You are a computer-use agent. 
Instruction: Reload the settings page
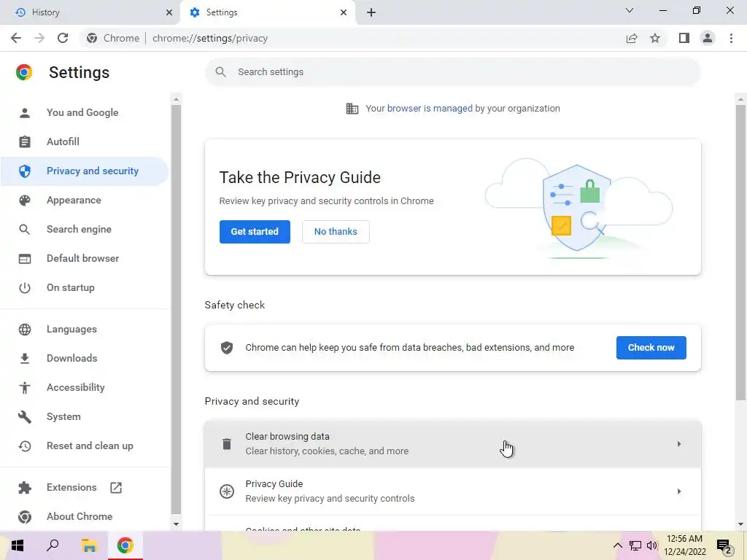pos(63,38)
